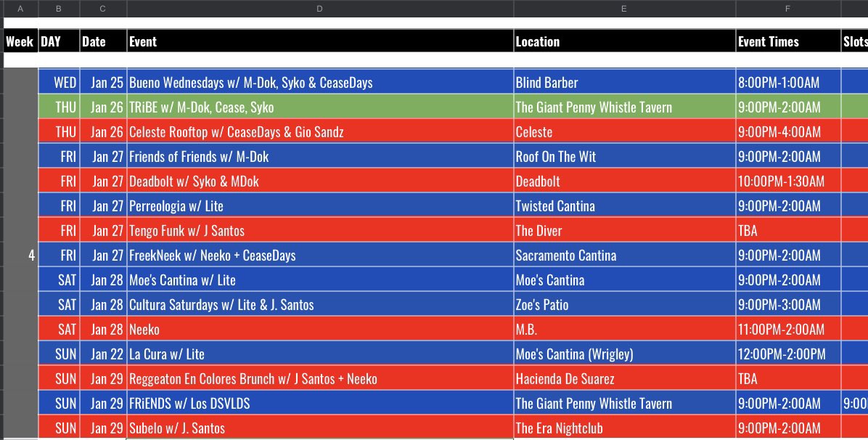Image resolution: width=868 pixels, height=440 pixels.
Task: Click 'The Diver' location cell
Action: point(624,230)
